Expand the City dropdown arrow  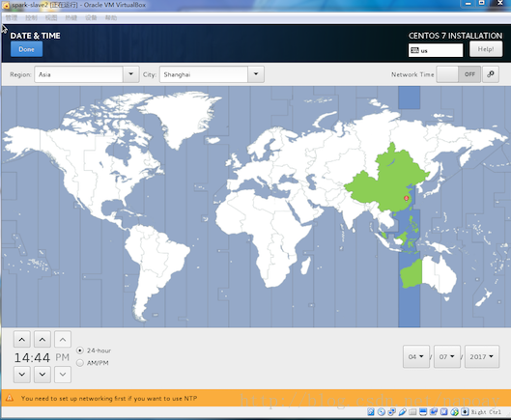coord(256,74)
